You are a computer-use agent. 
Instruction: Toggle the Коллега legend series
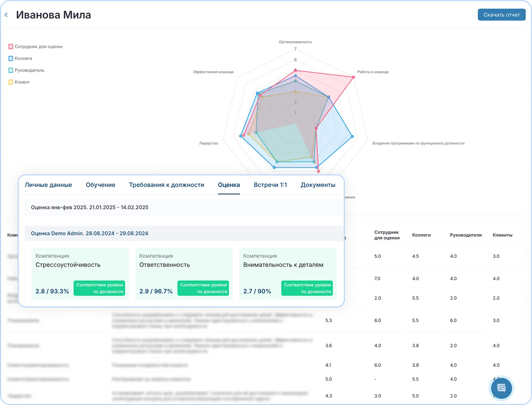coord(20,58)
